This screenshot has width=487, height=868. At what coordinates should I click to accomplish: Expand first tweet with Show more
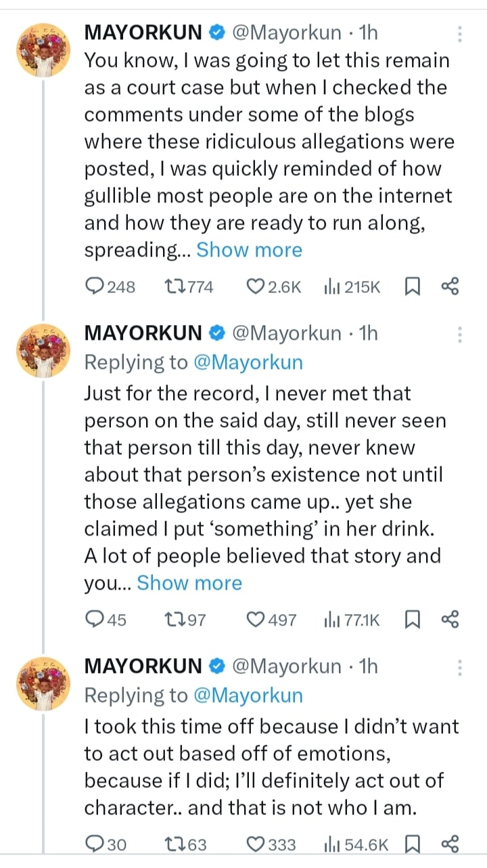click(x=249, y=250)
